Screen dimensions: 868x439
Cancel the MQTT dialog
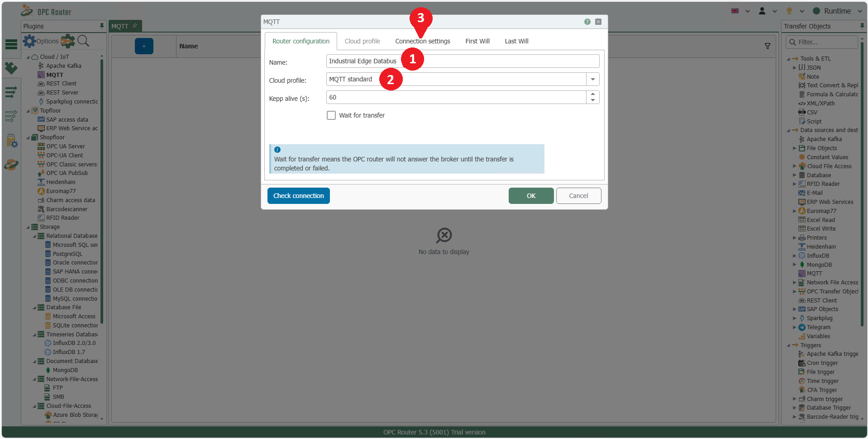coord(578,196)
